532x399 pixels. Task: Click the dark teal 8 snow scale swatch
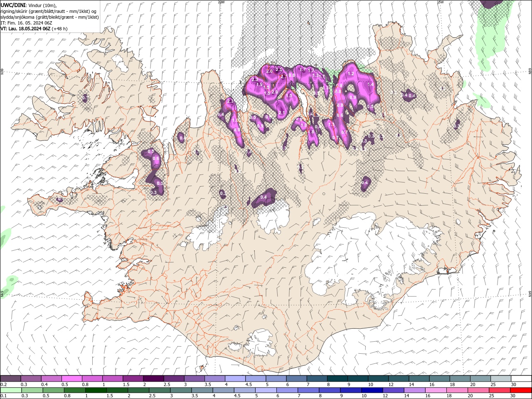point(337,379)
